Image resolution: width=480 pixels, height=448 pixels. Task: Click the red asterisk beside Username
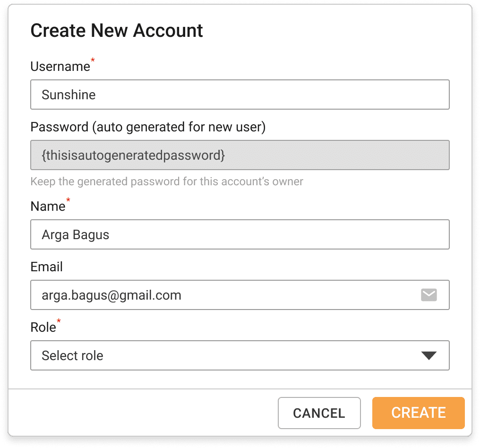(93, 60)
